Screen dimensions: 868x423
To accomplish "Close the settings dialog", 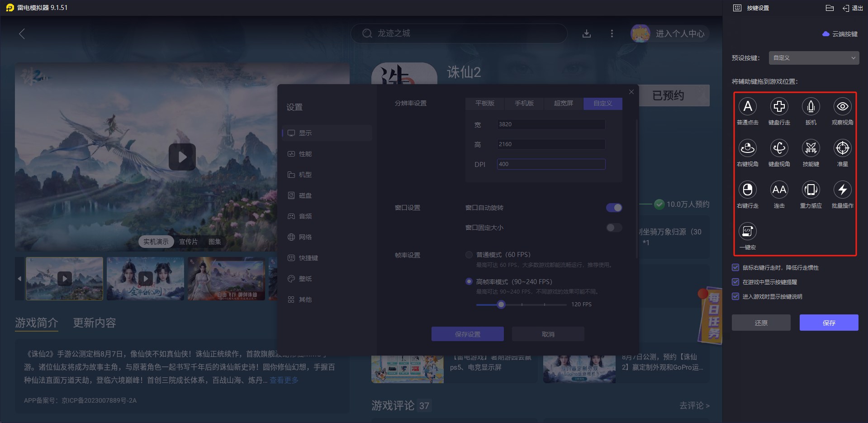I will pos(631,92).
